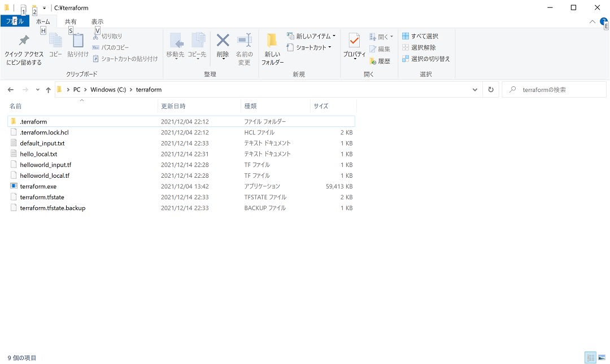Screen dimensions: 610x364
Task: Click .terraform folder icon
Action: pyautogui.click(x=14, y=121)
